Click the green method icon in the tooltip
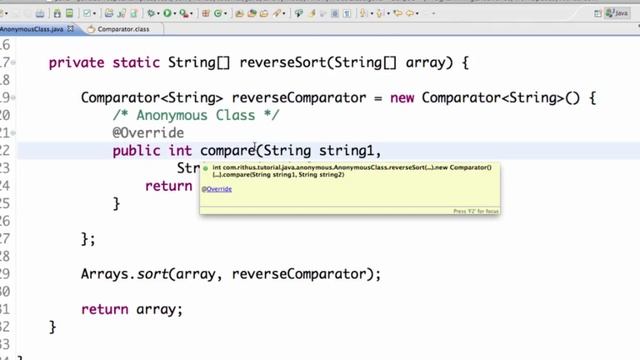The height and width of the screenshot is (360, 640). coord(205,168)
